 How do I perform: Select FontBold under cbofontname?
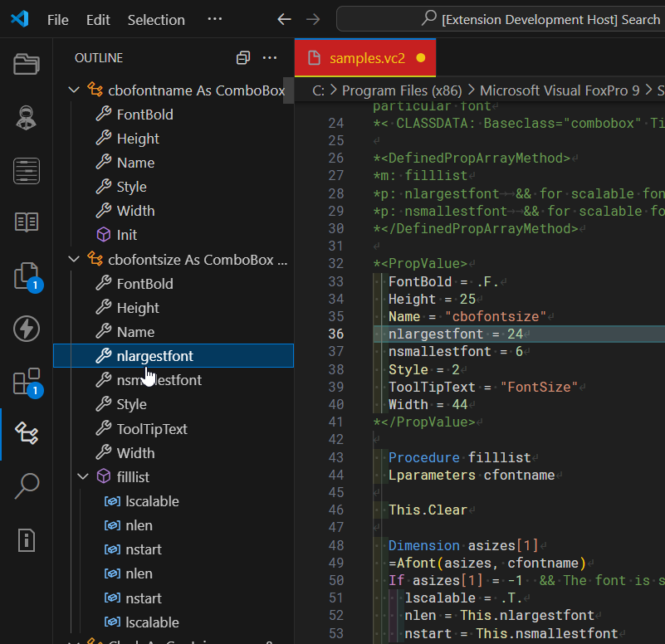point(174,115)
